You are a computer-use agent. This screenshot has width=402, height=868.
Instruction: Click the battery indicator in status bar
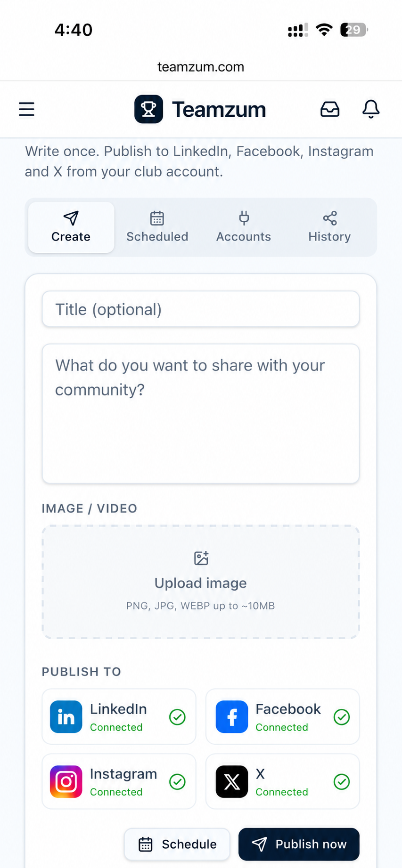pyautogui.click(x=354, y=30)
